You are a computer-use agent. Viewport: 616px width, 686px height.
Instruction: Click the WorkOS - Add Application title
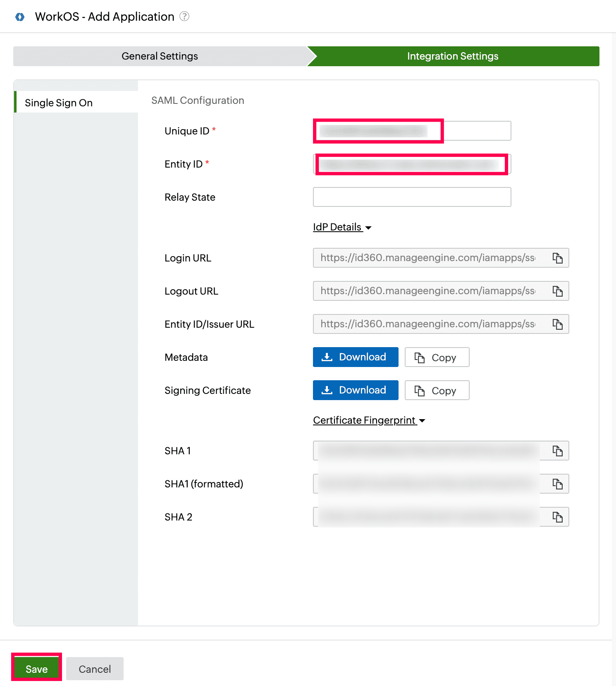(105, 17)
